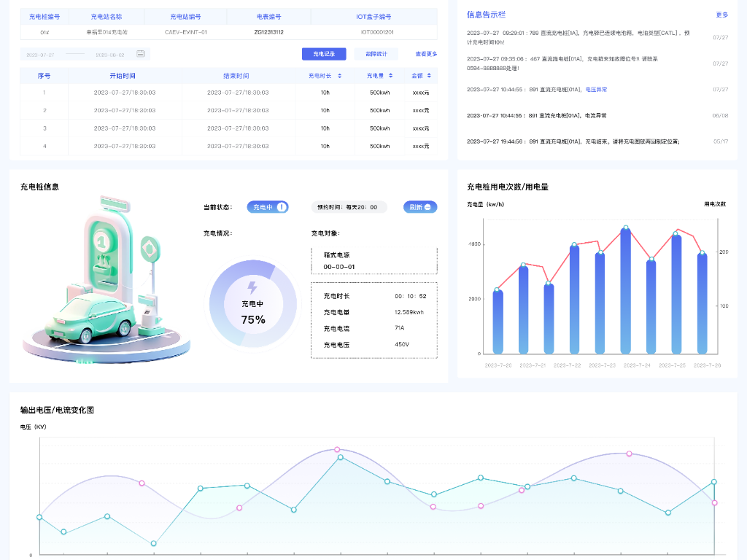Click the pause icon on the 刷新 button
Image resolution: width=747 pixels, height=560 pixels.
click(x=427, y=207)
